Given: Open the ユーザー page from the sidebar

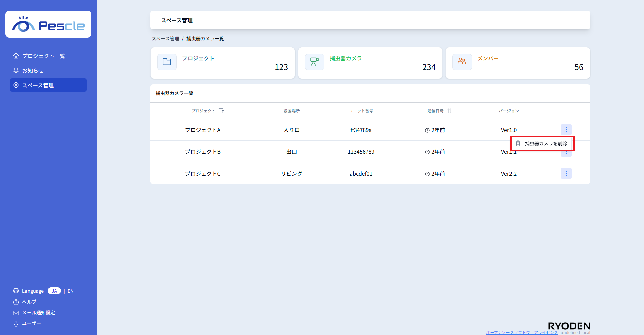Looking at the screenshot, I should tap(31, 323).
